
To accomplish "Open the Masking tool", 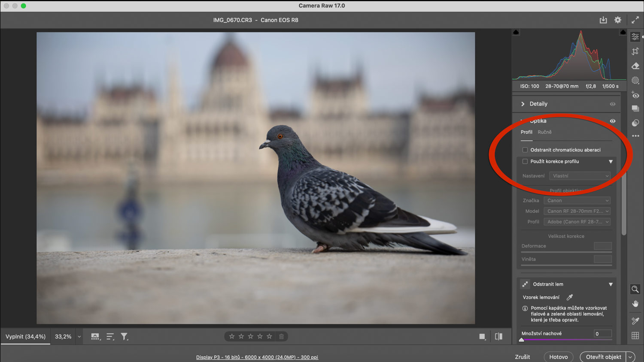I will pyautogui.click(x=635, y=81).
